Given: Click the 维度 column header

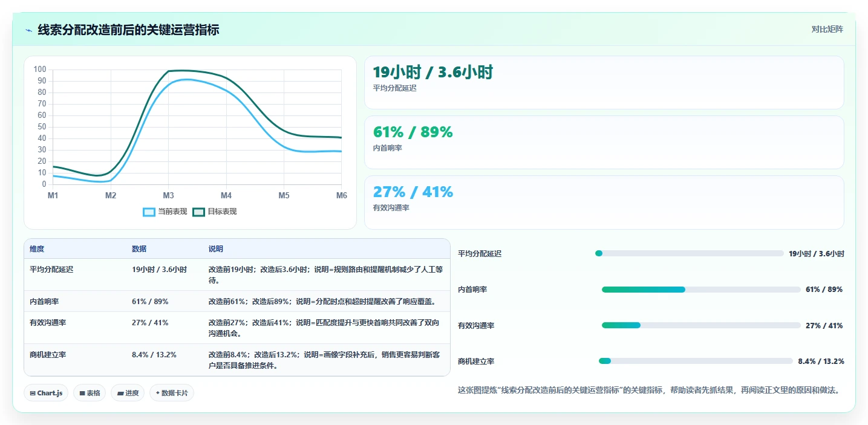Looking at the screenshot, I should pos(37,249).
